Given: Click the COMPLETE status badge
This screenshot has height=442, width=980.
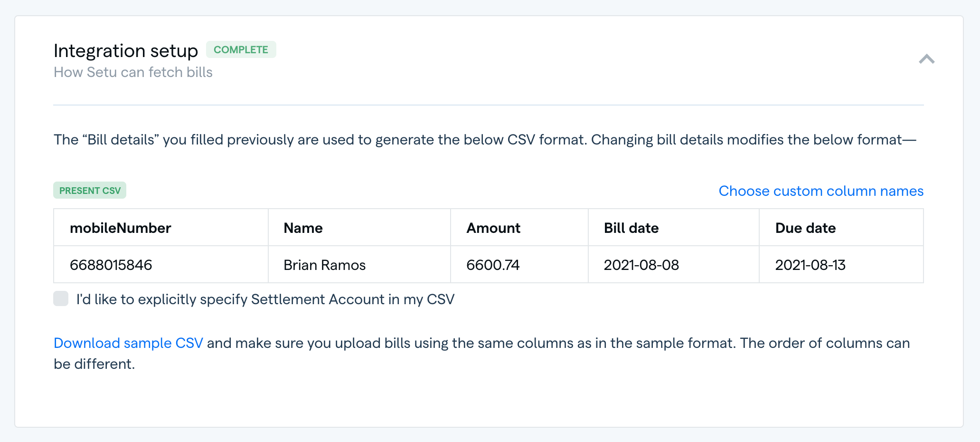Looking at the screenshot, I should (x=241, y=49).
